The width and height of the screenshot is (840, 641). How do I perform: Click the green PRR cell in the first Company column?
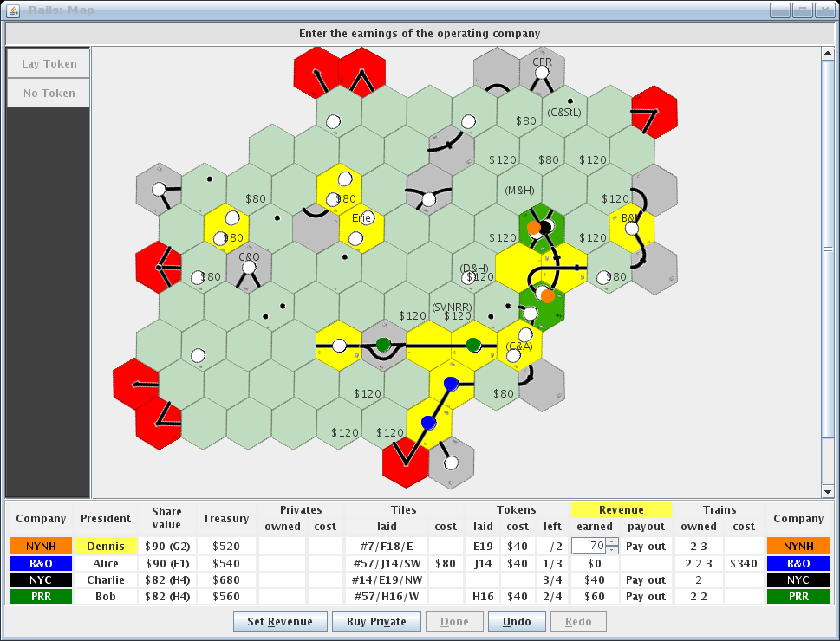(41, 597)
